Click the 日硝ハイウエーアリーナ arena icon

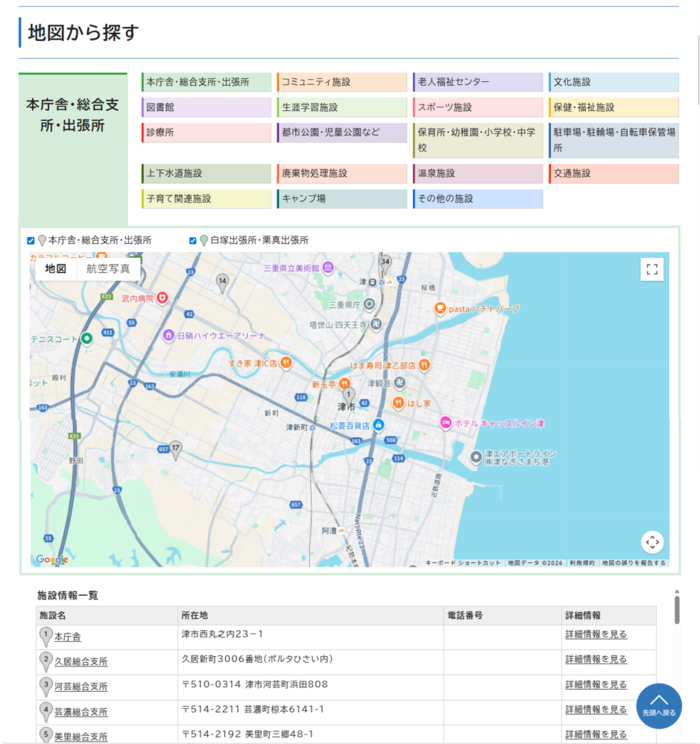click(x=168, y=335)
